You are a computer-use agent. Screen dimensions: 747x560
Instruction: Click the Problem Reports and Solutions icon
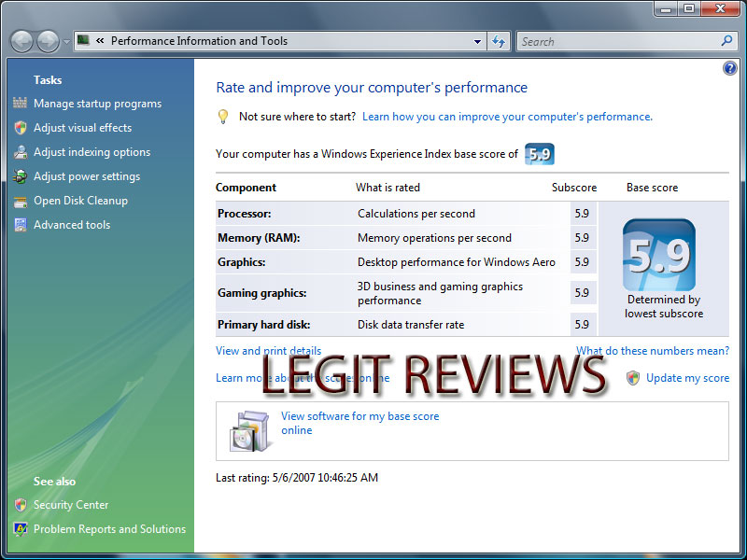point(21,529)
